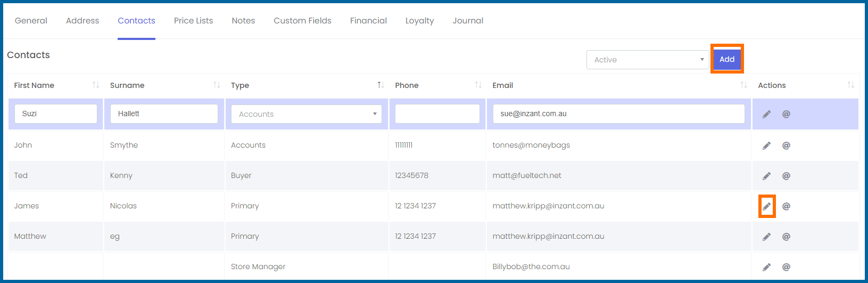Switch to the Price Lists tab
The width and height of the screenshot is (868, 283).
[x=193, y=21]
